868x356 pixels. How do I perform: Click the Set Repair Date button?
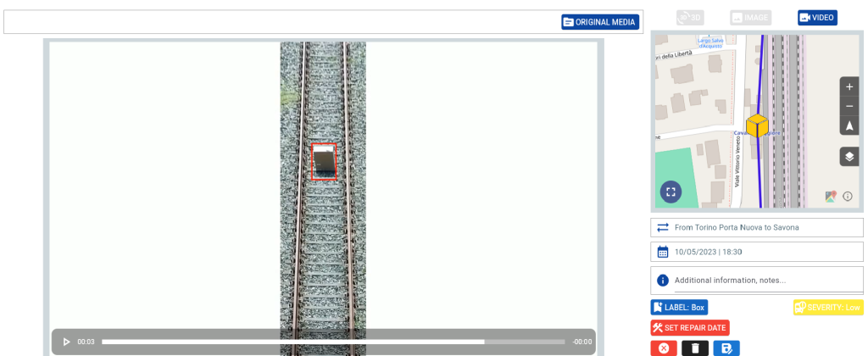[690, 327]
